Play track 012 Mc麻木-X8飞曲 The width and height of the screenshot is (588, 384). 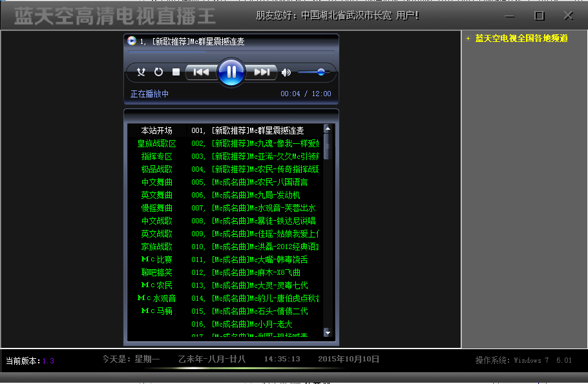[x=246, y=272]
